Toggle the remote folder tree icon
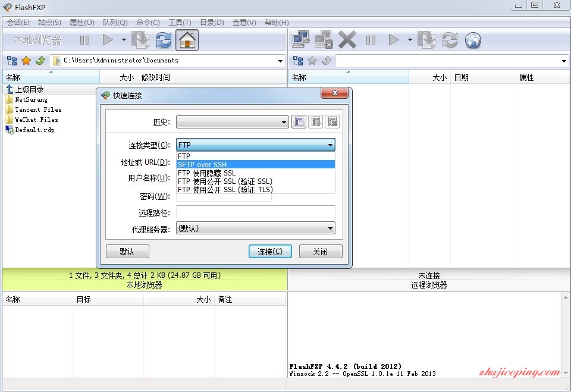 point(298,61)
